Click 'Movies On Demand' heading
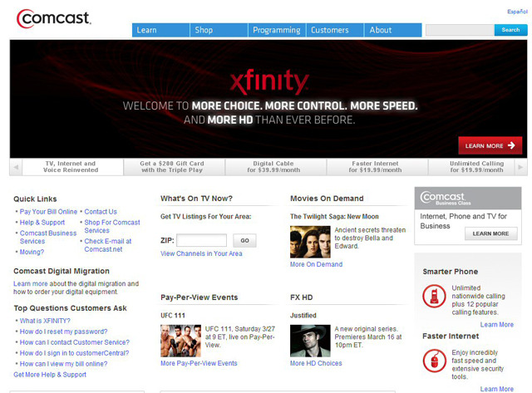 (x=327, y=199)
